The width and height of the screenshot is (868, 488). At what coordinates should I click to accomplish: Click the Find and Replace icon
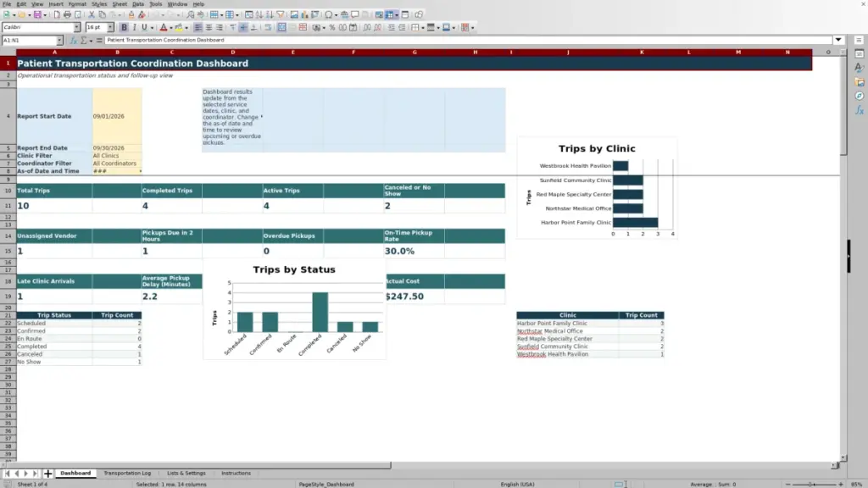click(191, 15)
